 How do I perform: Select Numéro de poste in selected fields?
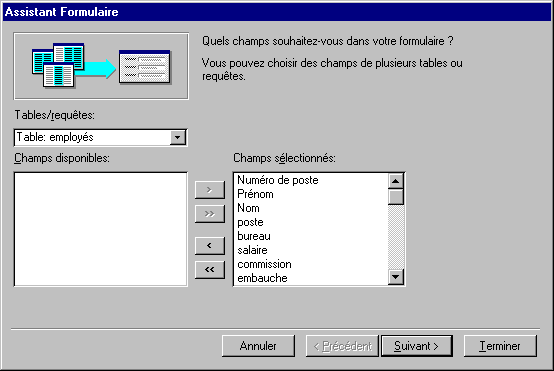pos(278,180)
